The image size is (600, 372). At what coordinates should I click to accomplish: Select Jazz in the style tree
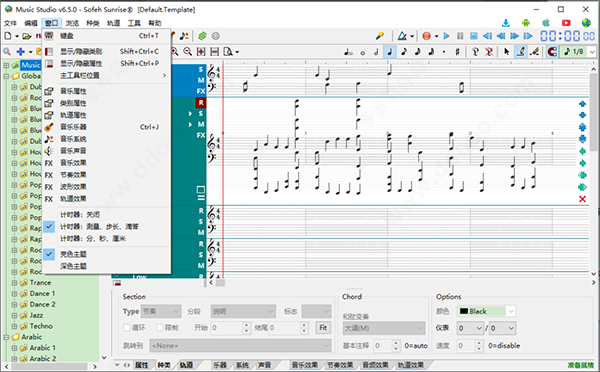[x=36, y=315]
